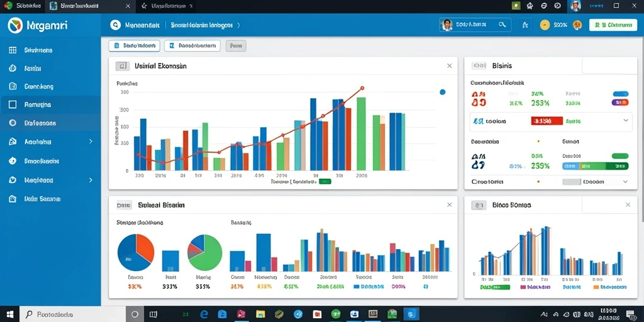
Task: Click the Windows taskbar search box
Action: 72,314
